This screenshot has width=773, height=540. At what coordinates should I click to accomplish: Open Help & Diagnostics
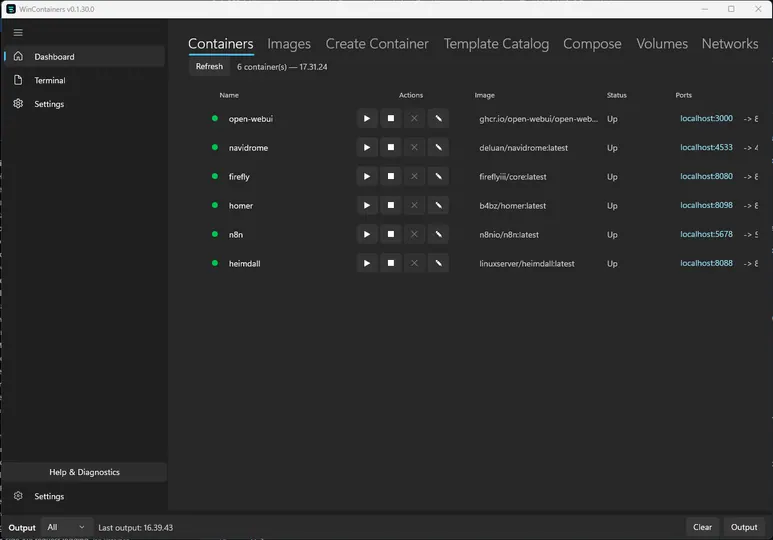pos(84,472)
